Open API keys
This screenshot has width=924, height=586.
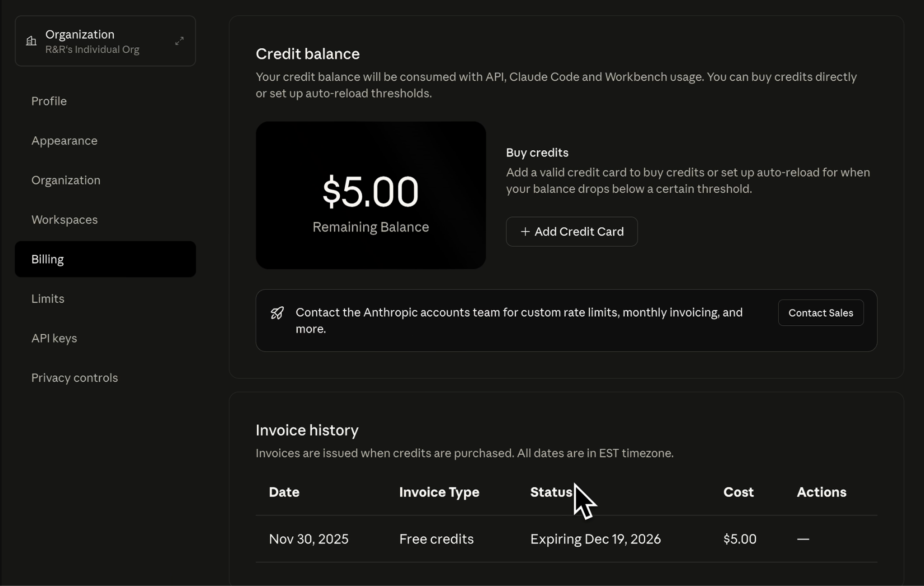click(x=54, y=338)
